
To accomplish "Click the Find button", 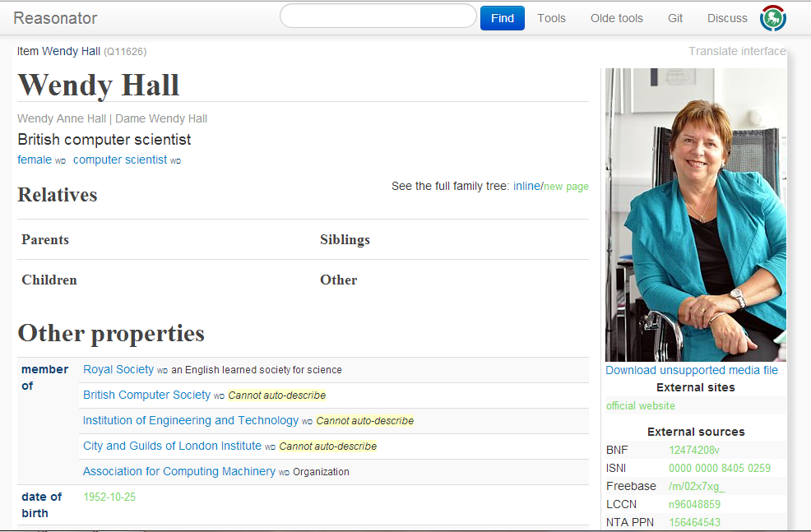I will point(503,18).
